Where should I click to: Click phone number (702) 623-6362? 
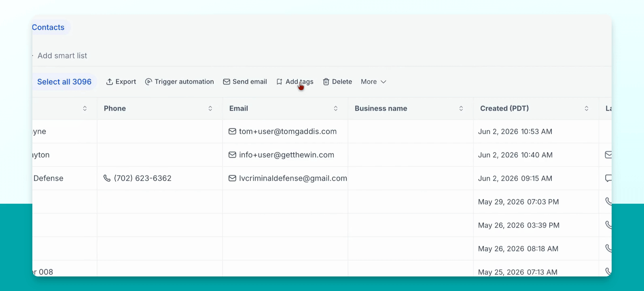click(142, 178)
